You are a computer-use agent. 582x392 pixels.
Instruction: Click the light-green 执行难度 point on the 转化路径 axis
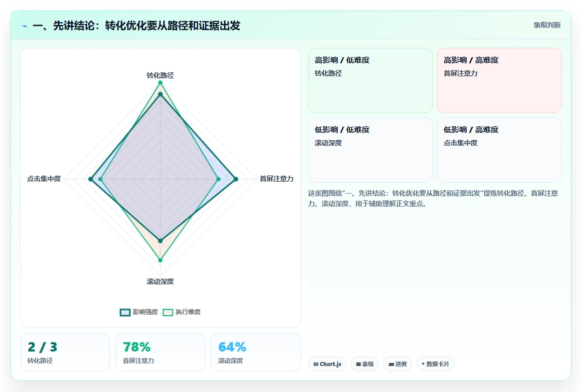click(161, 83)
